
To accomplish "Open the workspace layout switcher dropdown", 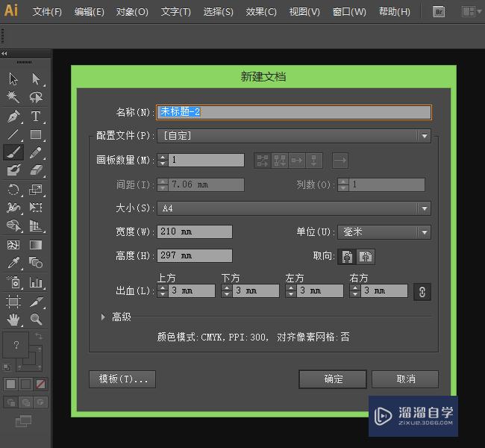I will 472,12.
